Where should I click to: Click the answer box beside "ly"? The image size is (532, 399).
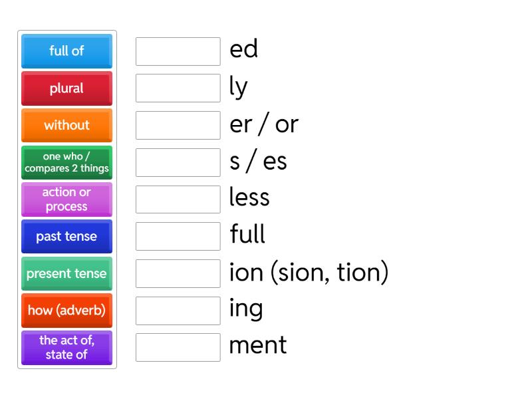(x=178, y=87)
